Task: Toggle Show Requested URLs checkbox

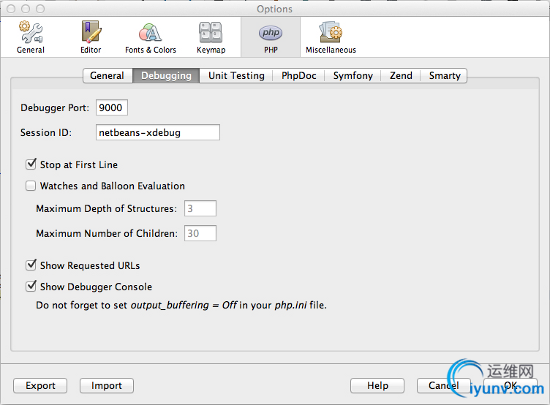Action: tap(31, 265)
